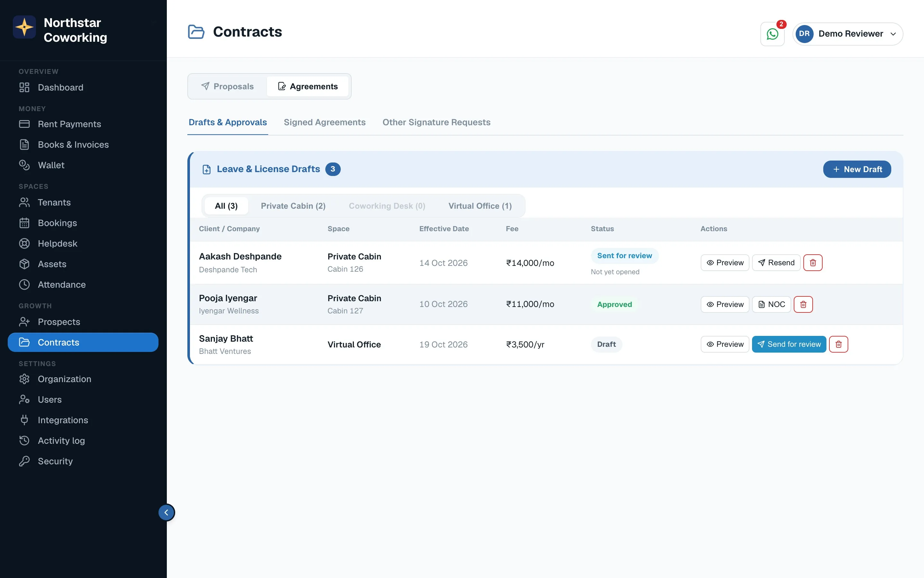Filter drafts by All (3)
The height and width of the screenshot is (578, 924).
coord(227,206)
